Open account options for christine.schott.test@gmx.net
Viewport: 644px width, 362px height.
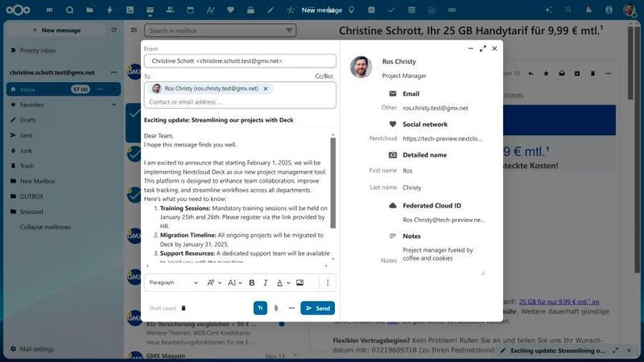(114, 72)
